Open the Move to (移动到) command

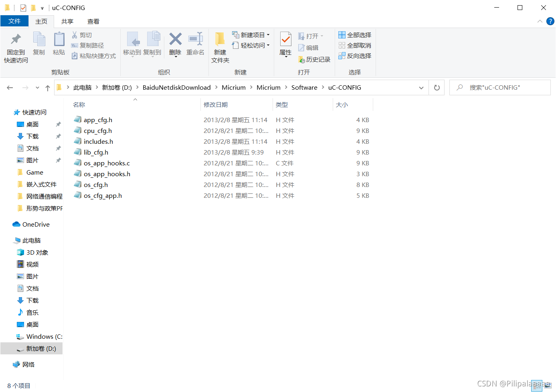(132, 44)
